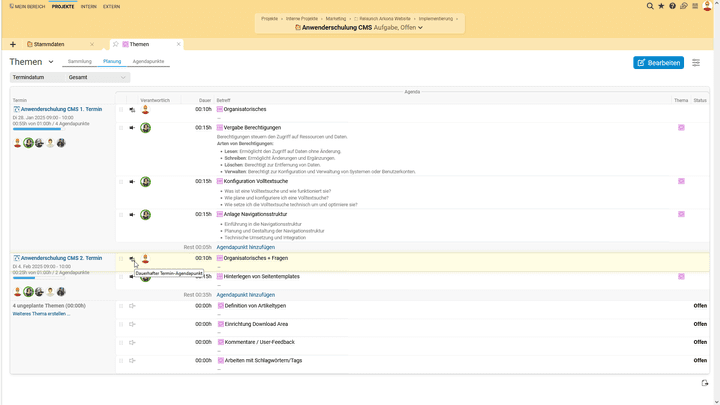This screenshot has height=405, width=720.
Task: Click the pin icon for Vergabe Berechtigungen
Action: 132,128
